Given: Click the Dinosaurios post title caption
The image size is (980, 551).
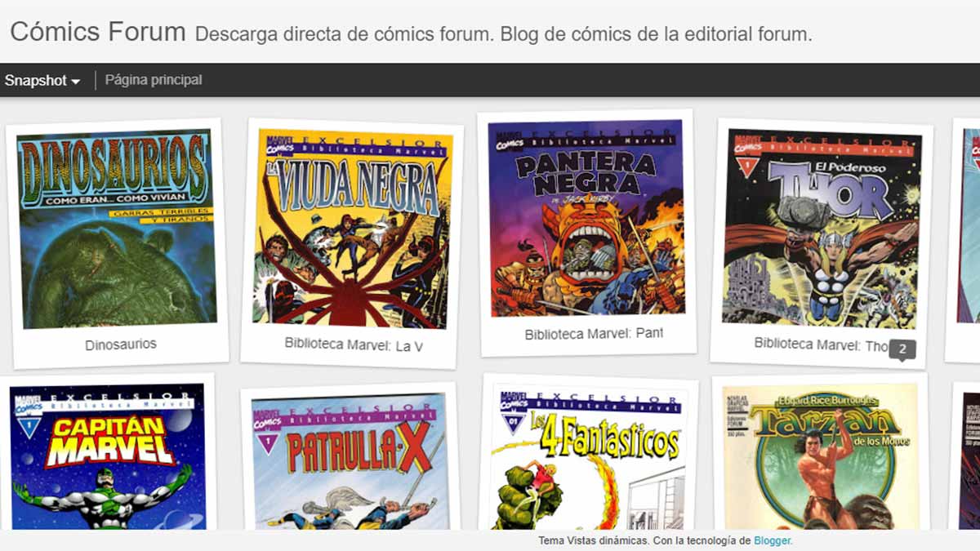Looking at the screenshot, I should click(x=121, y=344).
